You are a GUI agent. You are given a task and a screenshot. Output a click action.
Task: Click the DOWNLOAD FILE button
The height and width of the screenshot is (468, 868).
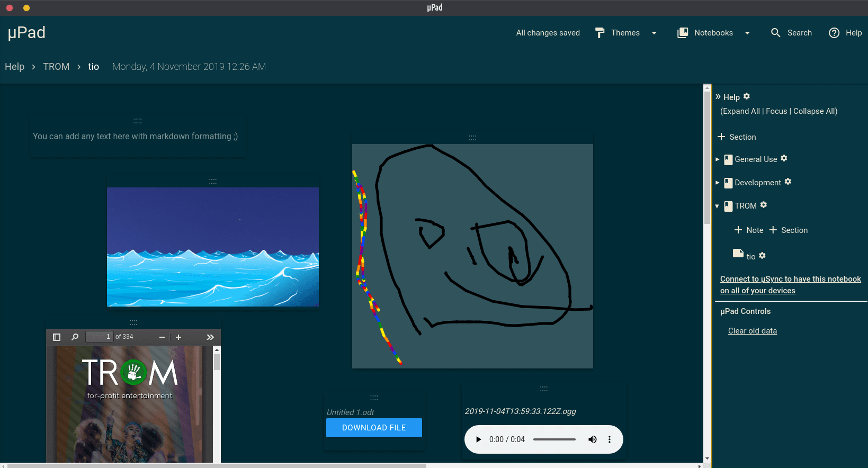tap(374, 428)
